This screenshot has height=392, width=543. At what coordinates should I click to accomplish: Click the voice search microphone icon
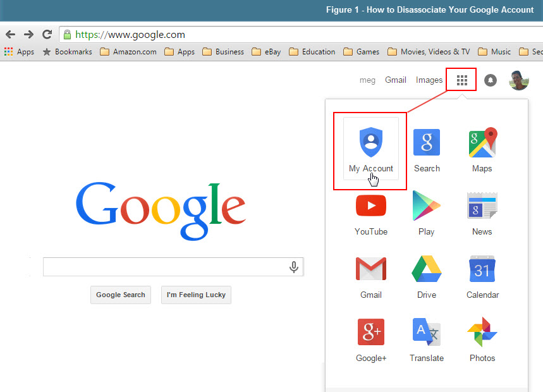(x=294, y=267)
